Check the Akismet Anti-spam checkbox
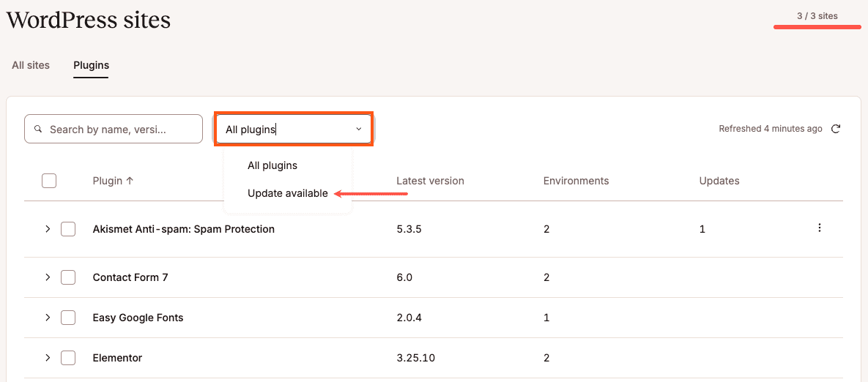 point(68,229)
